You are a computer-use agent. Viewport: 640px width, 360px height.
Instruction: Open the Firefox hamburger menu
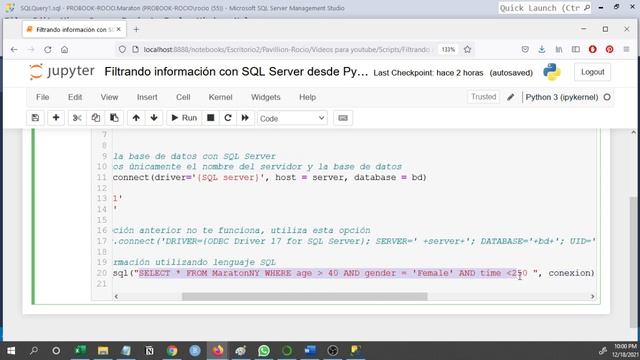pos(627,49)
